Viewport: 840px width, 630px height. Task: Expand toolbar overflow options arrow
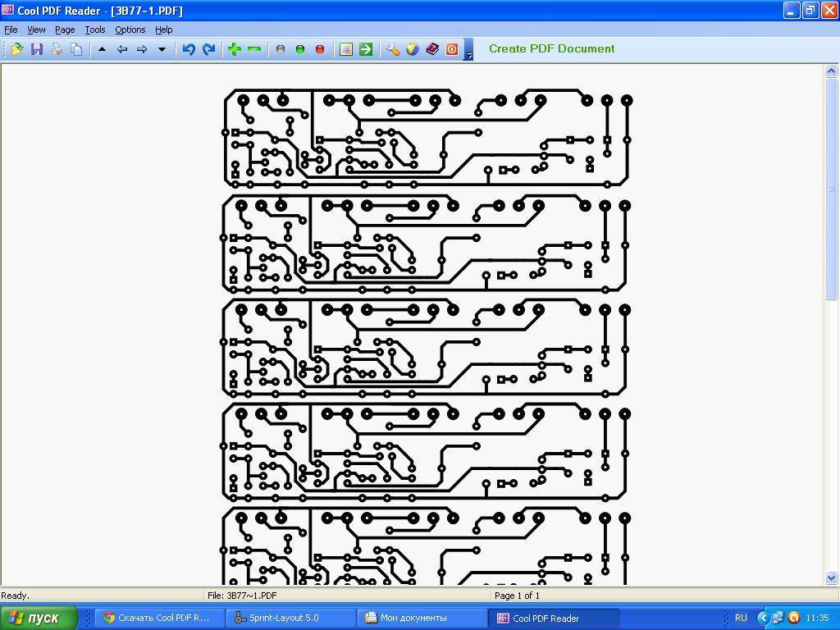(x=468, y=50)
